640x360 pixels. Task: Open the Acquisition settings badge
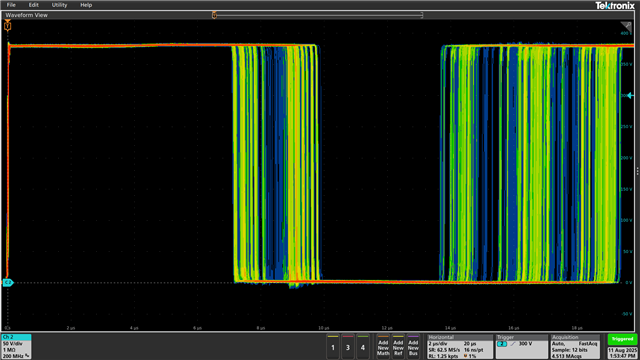[x=575, y=347]
